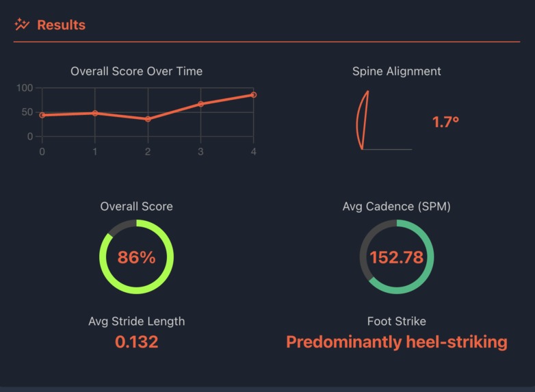The image size is (535, 392).
Task: Click the Spine Alignment label
Action: tap(397, 71)
